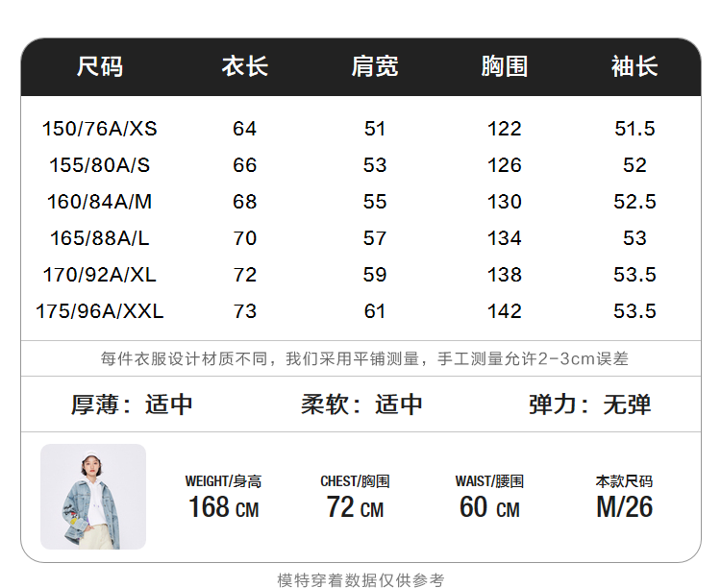Click shoulder width 51 in XS row
The height and width of the screenshot is (588, 721).
click(x=375, y=129)
